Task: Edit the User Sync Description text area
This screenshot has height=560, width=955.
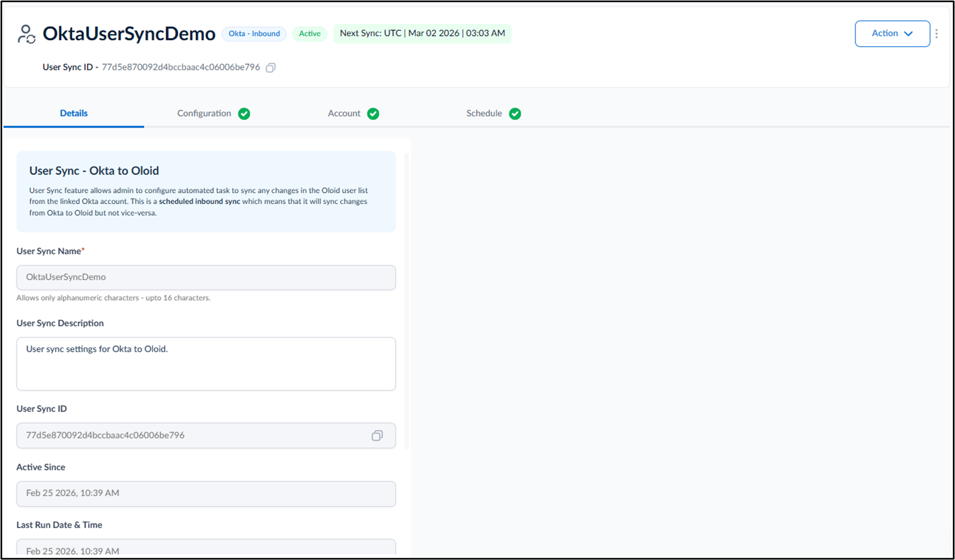Action: click(x=206, y=364)
